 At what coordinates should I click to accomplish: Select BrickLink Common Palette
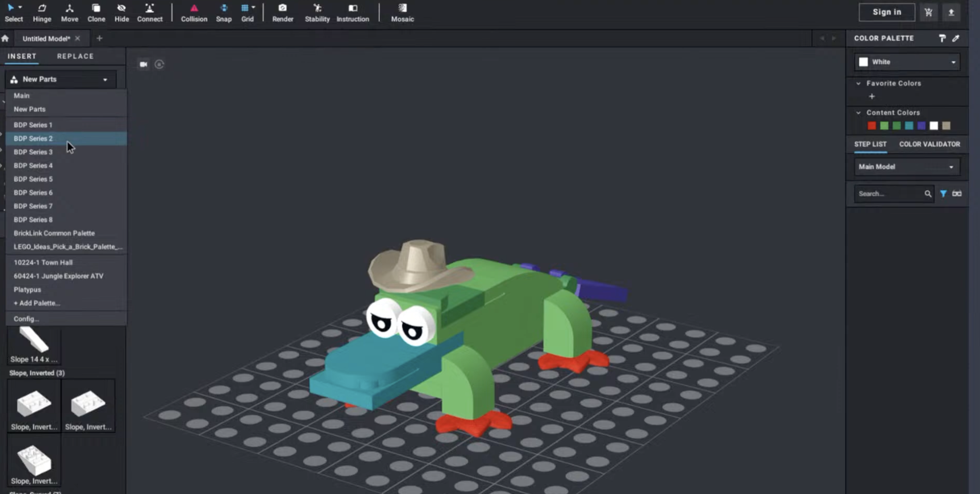[66, 233]
